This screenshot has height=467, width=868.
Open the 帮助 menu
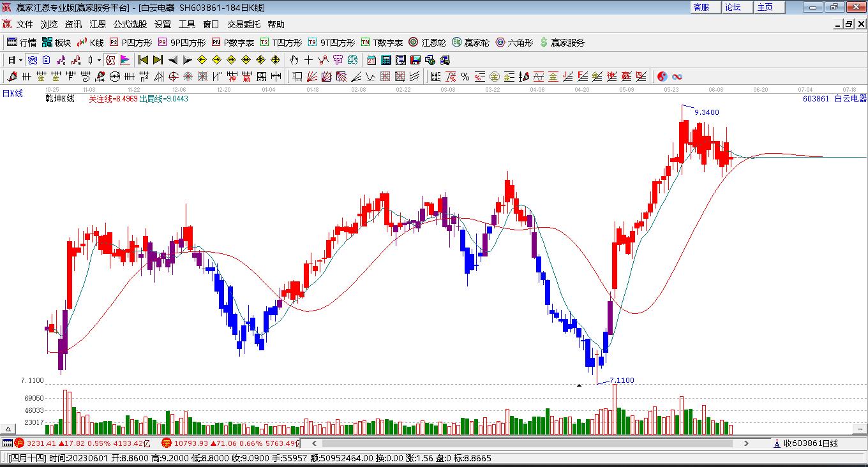276,24
